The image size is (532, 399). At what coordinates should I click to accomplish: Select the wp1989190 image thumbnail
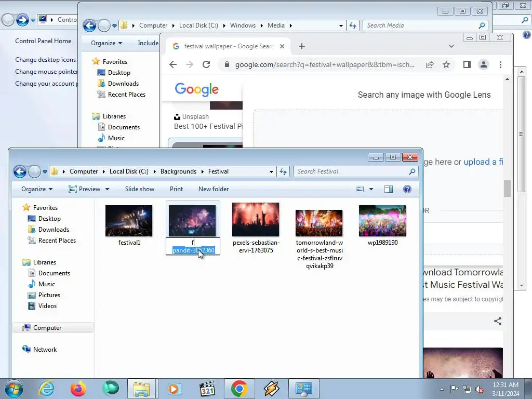coord(382,221)
